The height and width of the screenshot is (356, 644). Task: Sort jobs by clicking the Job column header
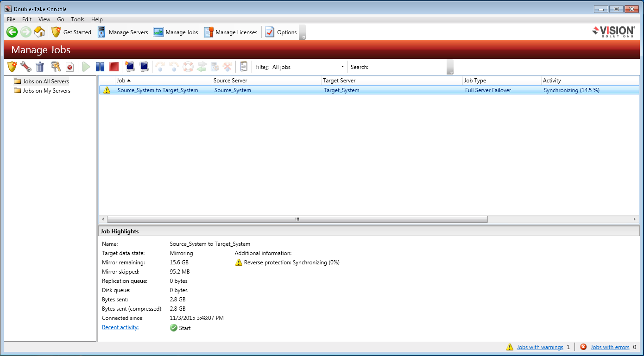click(x=162, y=81)
